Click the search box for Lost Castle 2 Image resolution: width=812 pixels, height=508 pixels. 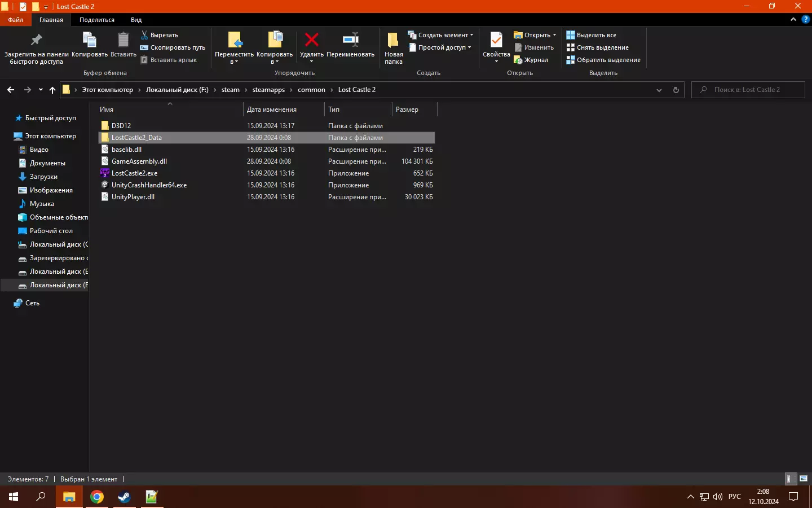[748, 90]
